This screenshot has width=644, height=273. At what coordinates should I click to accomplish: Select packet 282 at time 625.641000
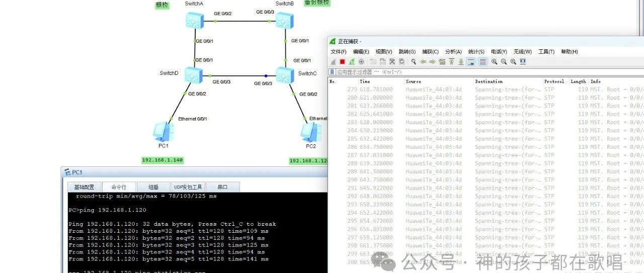point(486,114)
